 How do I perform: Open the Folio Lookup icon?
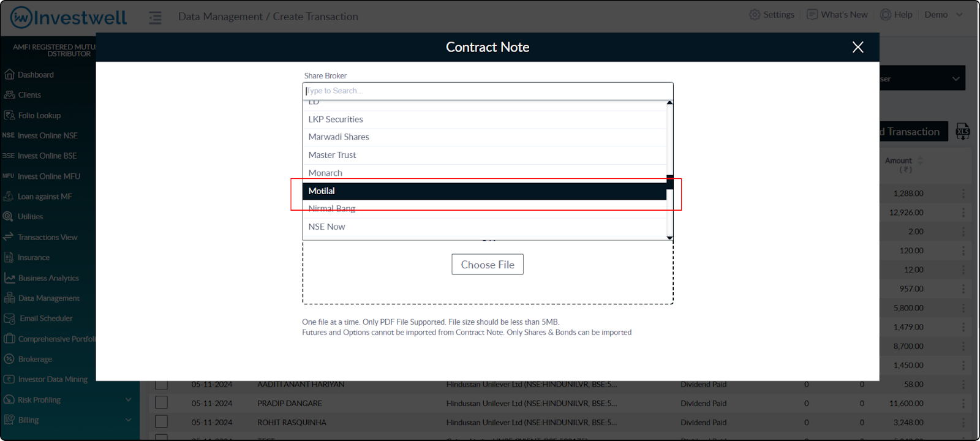tap(9, 115)
